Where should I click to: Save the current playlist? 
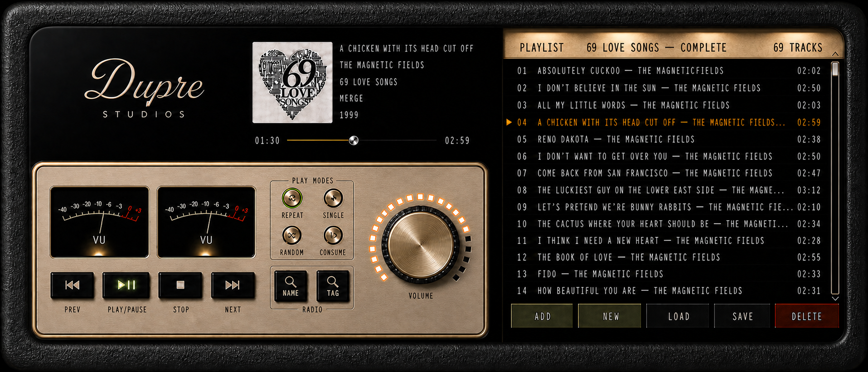742,316
